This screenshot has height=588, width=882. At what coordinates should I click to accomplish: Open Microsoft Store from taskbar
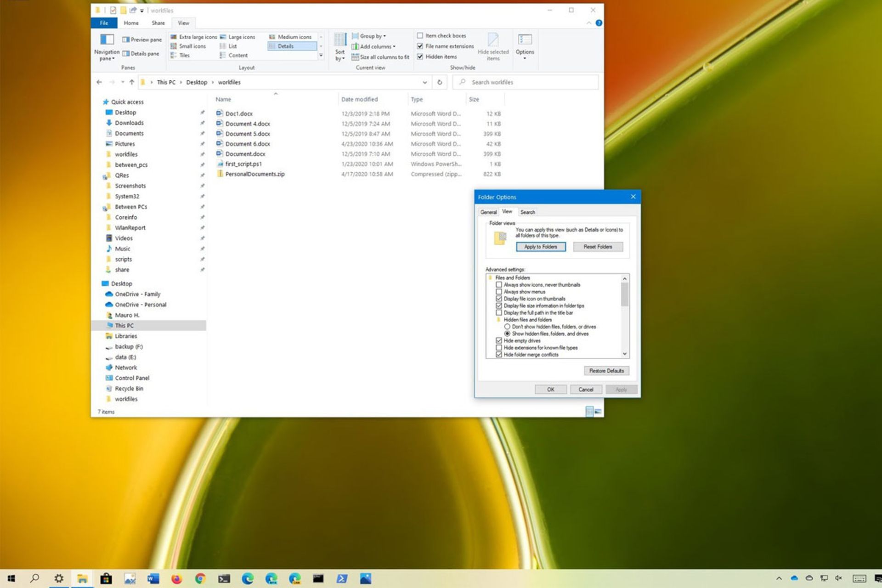(x=106, y=578)
